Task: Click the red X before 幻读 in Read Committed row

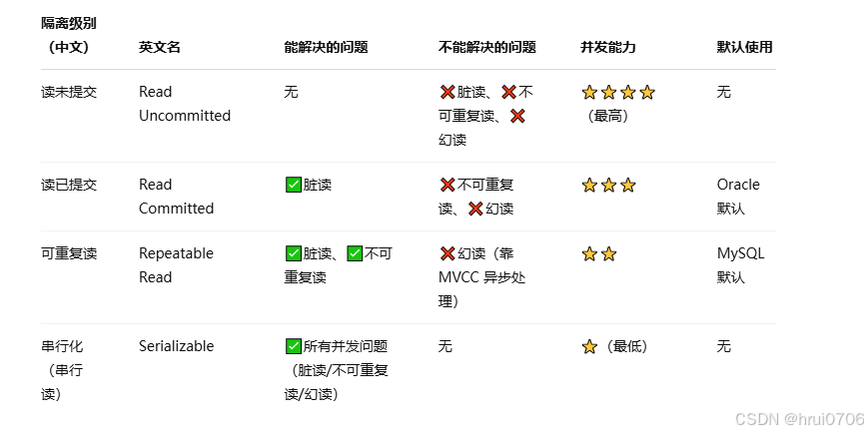Action: pos(475,209)
